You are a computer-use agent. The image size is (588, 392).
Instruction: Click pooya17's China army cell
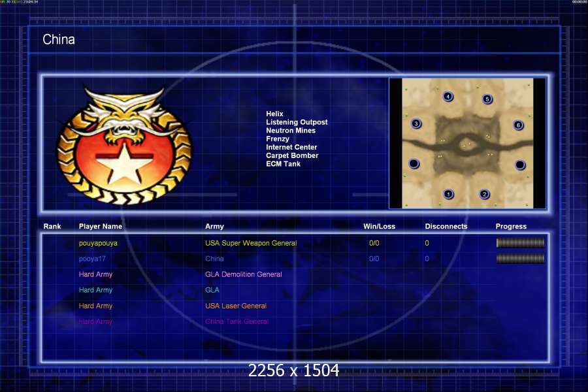coord(214,259)
